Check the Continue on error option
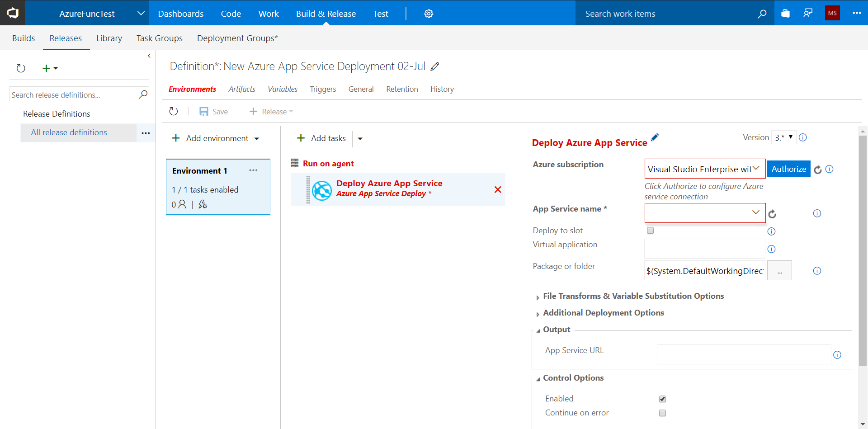Screen dimensions: 868x429 pos(662,413)
